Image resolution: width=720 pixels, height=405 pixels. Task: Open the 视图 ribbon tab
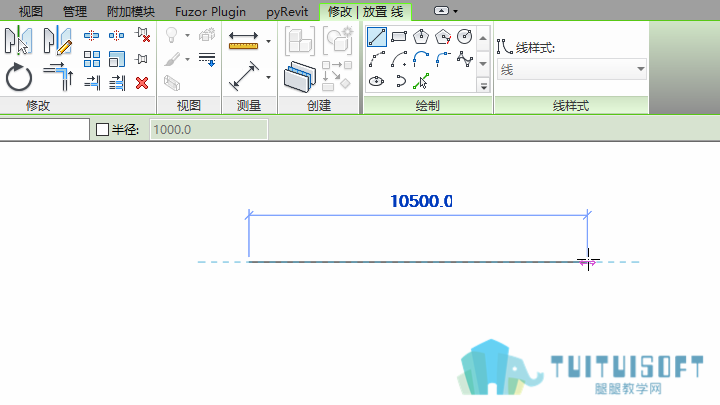(x=31, y=11)
